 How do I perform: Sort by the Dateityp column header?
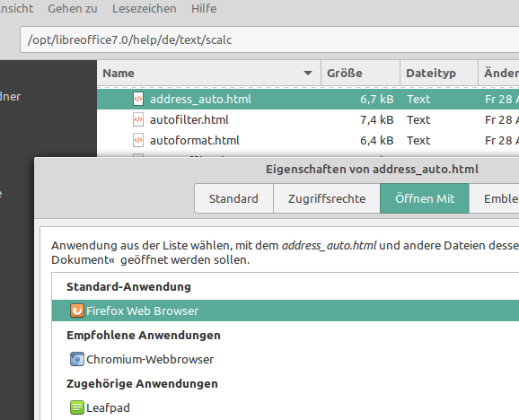(x=439, y=73)
